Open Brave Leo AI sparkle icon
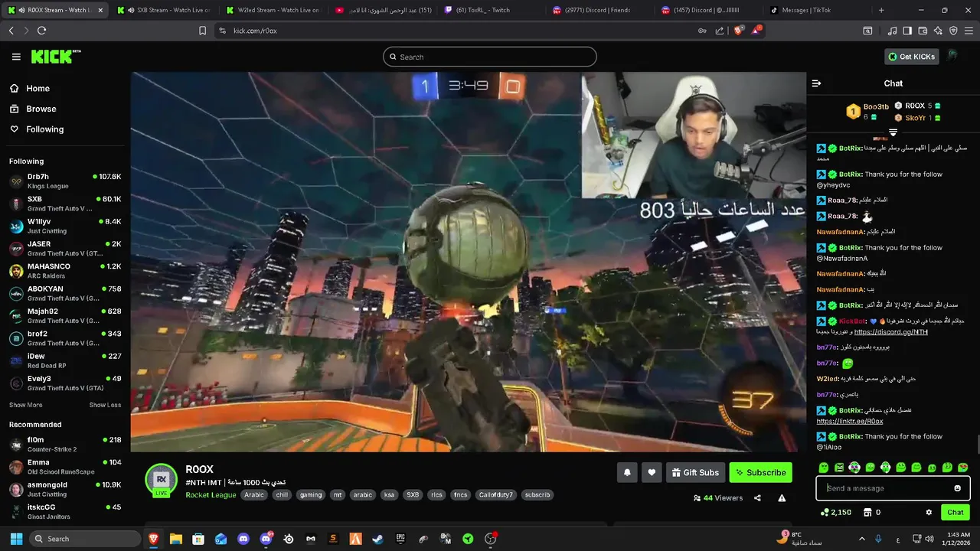The image size is (980, 551). tap(938, 31)
